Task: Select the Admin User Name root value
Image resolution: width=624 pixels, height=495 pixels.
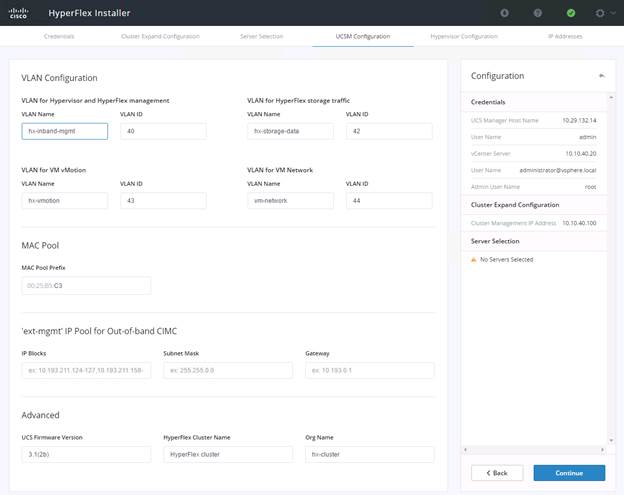Action: 591,187
